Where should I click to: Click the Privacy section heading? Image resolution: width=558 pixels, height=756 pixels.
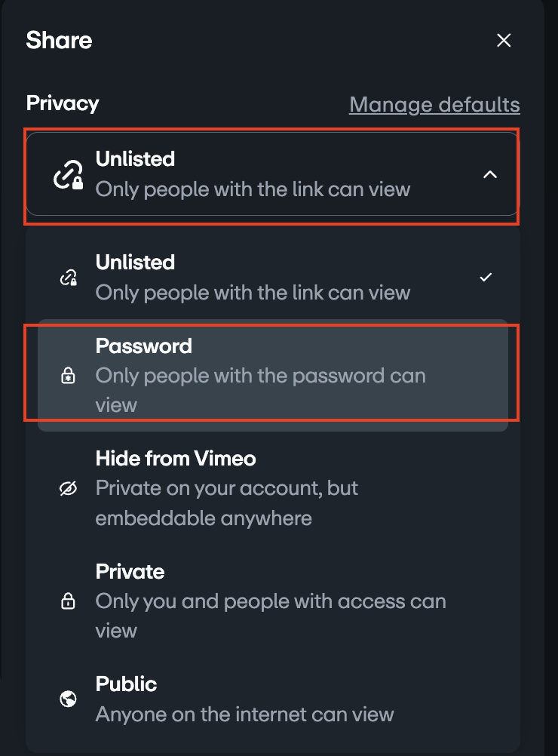pos(63,103)
